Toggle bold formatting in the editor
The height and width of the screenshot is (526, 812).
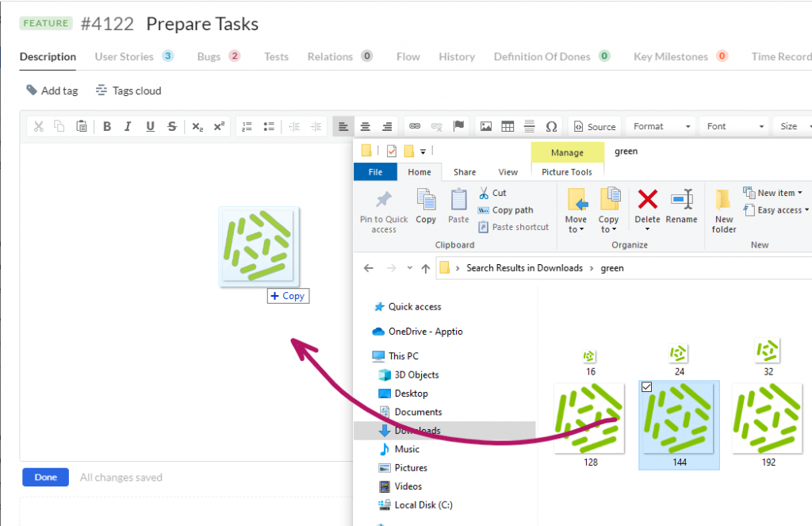[107, 125]
